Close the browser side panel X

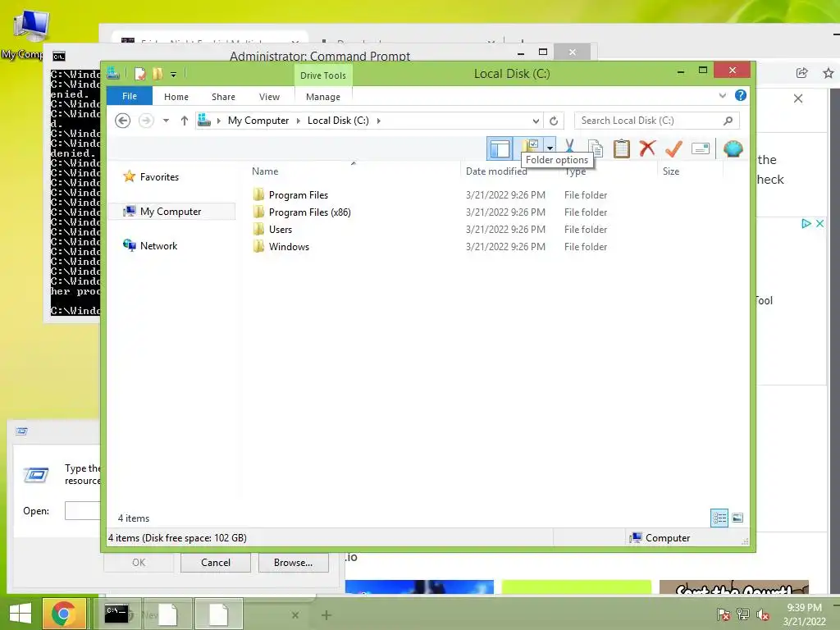[x=798, y=98]
